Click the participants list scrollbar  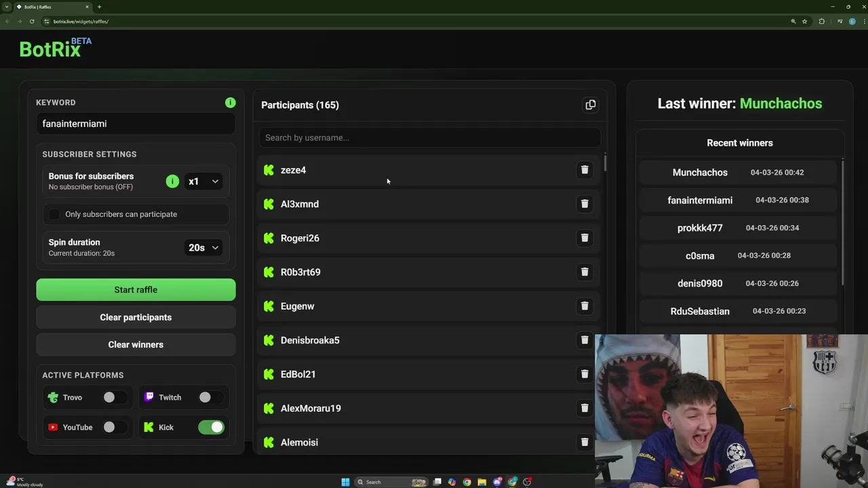coord(605,163)
